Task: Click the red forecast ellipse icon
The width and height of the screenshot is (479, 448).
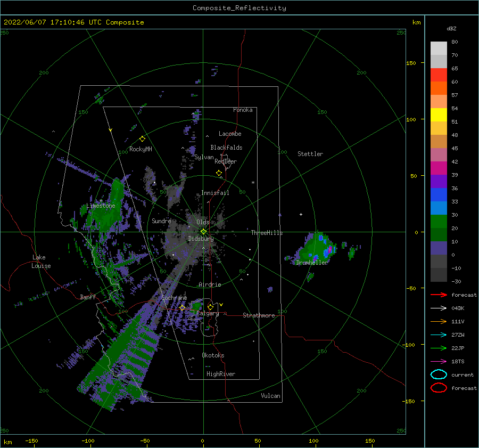Action: pos(439,388)
